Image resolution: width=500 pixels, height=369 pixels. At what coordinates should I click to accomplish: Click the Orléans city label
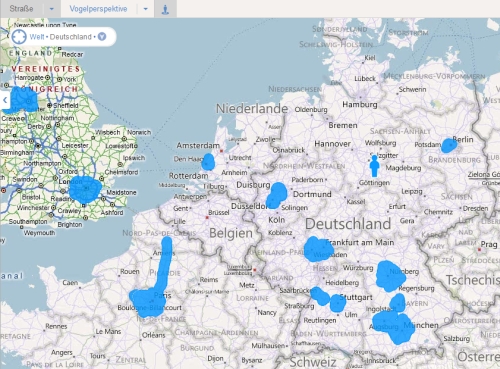point(154,335)
